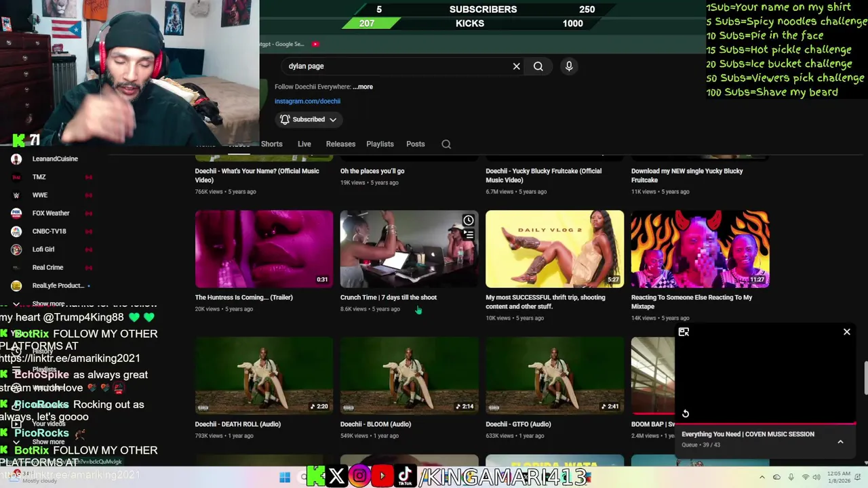Play the BLOOM audio thumbnail
This screenshot has height=488, width=868.
[410, 375]
